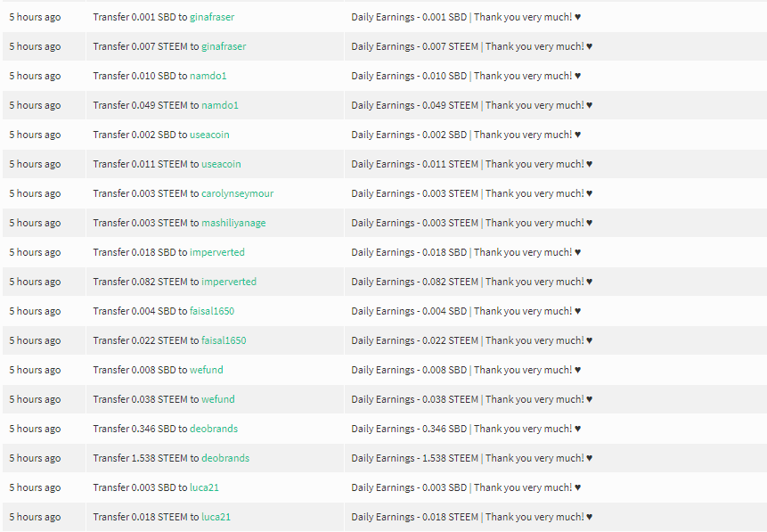Open luca21 link in 0.018 STEEM transfer

click(216, 516)
